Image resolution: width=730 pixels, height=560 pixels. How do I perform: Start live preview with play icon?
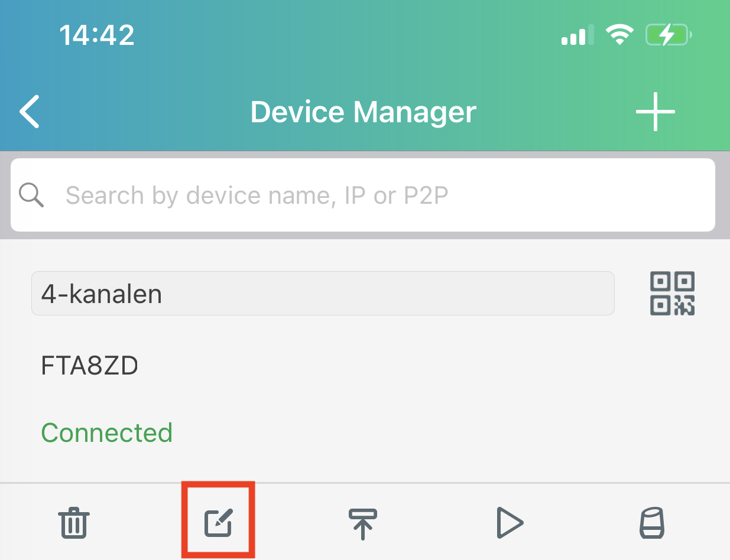(x=510, y=523)
